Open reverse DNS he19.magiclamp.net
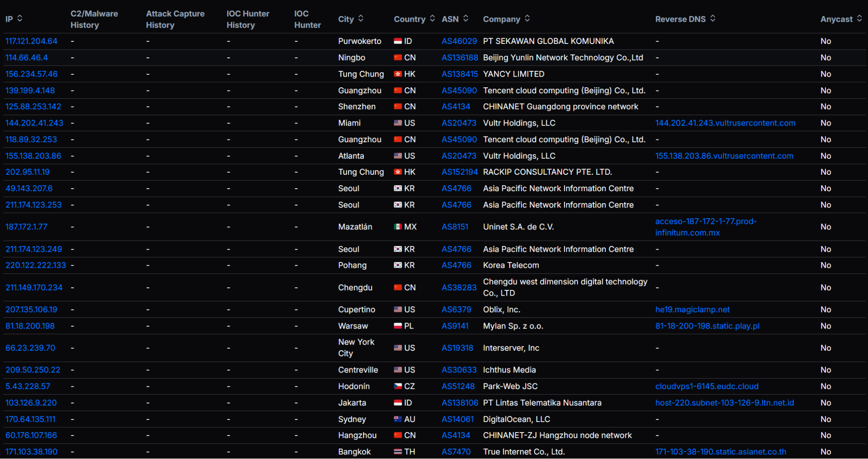Screen dimensions: 868x459 point(692,310)
